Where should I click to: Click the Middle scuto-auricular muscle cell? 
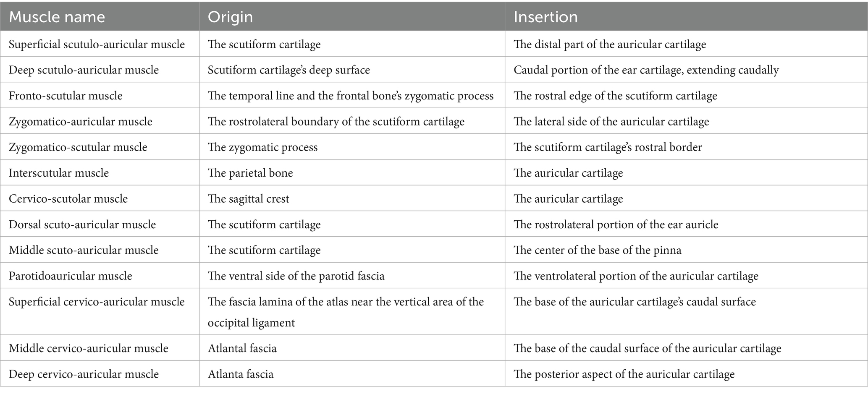(x=84, y=250)
